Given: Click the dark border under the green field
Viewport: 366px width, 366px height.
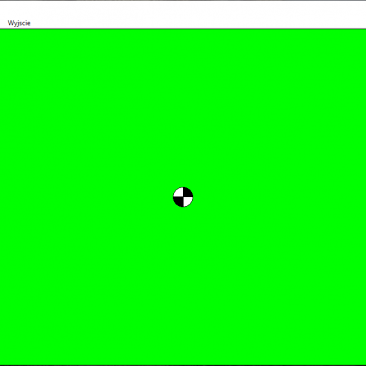Looking at the screenshot, I should tap(183, 365).
